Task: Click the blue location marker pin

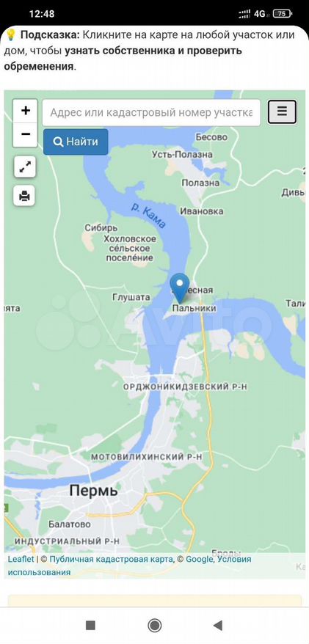Action: coord(180,288)
